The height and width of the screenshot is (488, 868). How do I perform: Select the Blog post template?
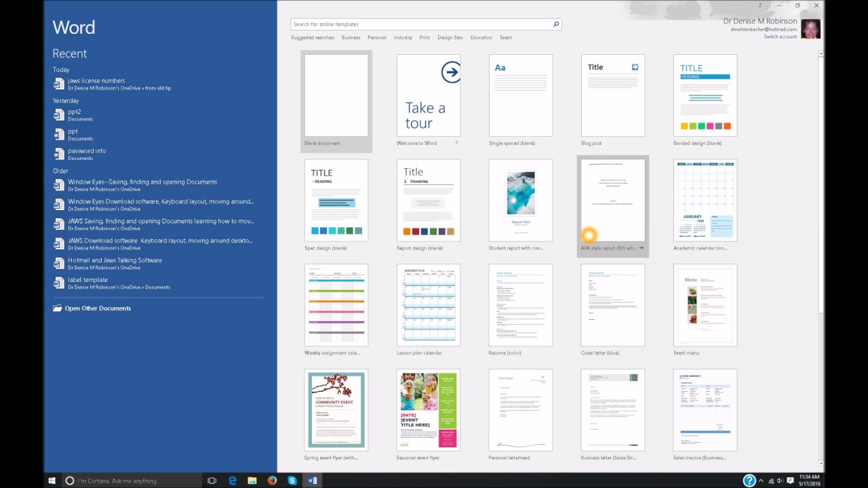(x=613, y=101)
